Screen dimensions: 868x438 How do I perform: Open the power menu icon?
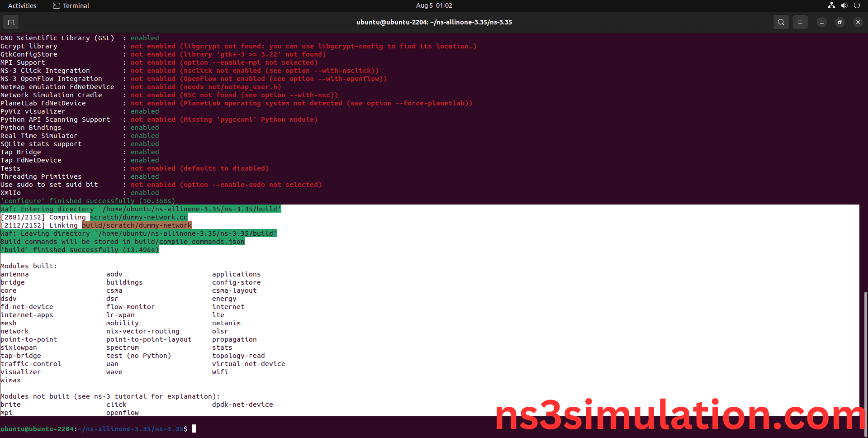(857, 5)
